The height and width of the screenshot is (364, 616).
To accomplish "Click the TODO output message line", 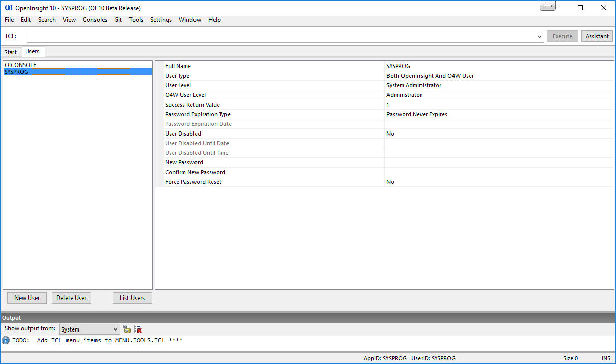I will 98,340.
